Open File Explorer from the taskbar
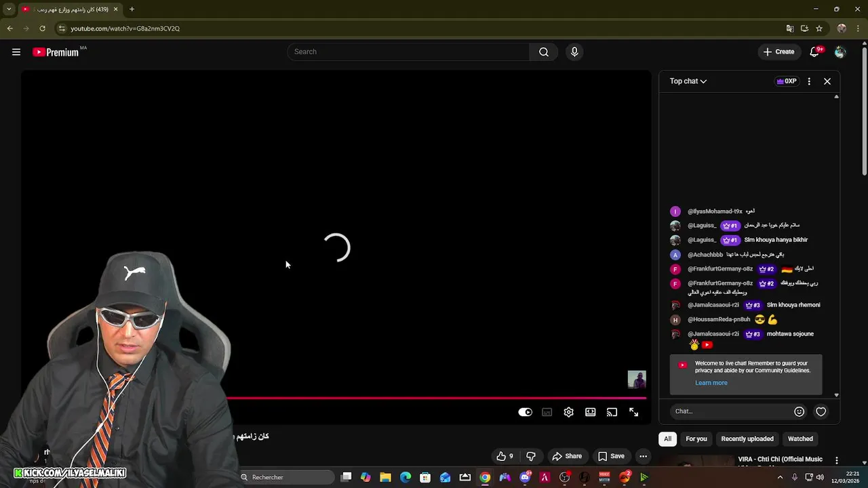868x488 pixels. [x=385, y=477]
